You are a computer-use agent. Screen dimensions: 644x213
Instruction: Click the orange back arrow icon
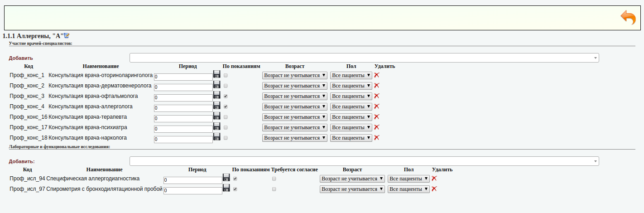click(x=628, y=18)
